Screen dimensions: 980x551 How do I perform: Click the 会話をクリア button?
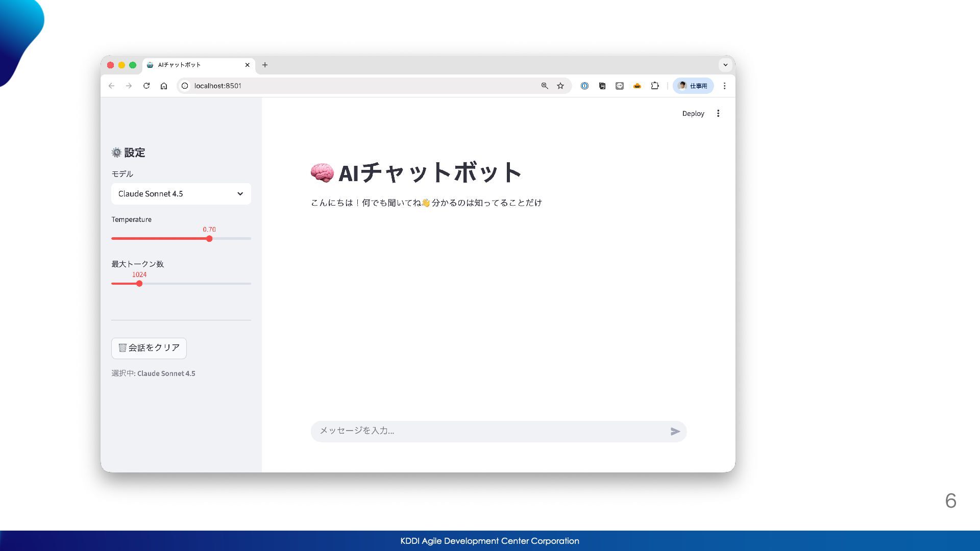pos(149,348)
